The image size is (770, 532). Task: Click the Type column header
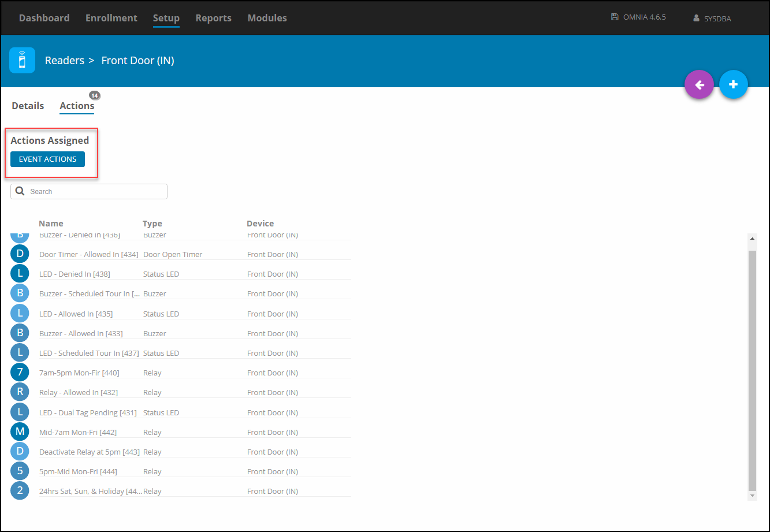coord(152,224)
